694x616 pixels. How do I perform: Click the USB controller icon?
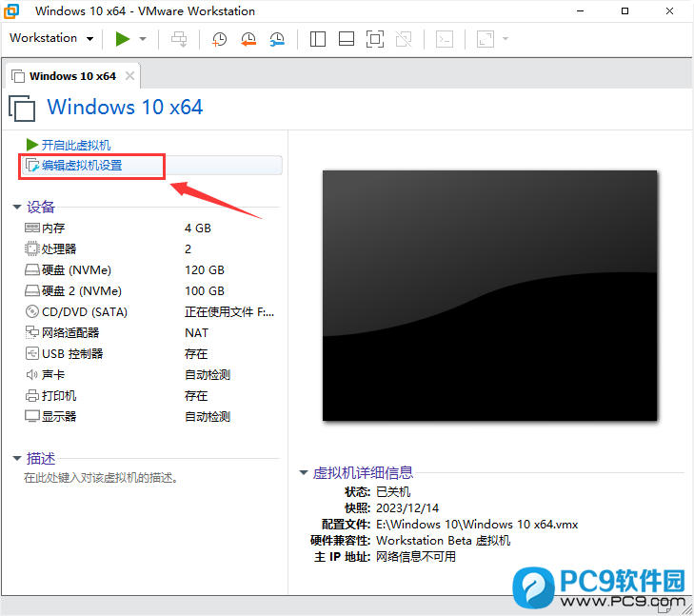pos(31,353)
